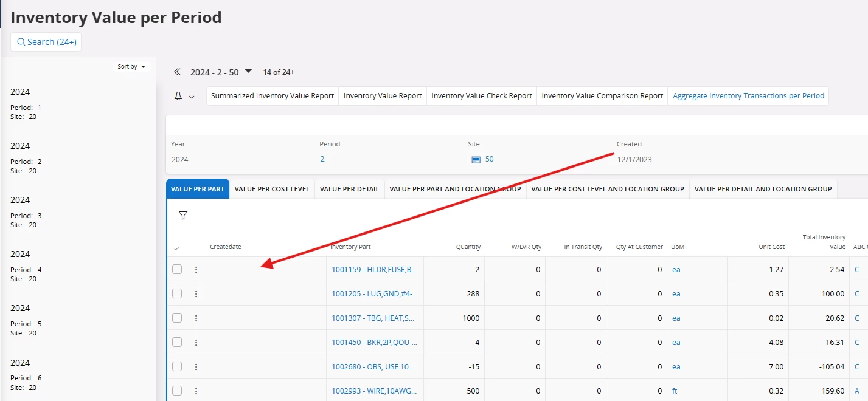
Task: Toggle the select-all checkmark in table header
Action: (176, 248)
